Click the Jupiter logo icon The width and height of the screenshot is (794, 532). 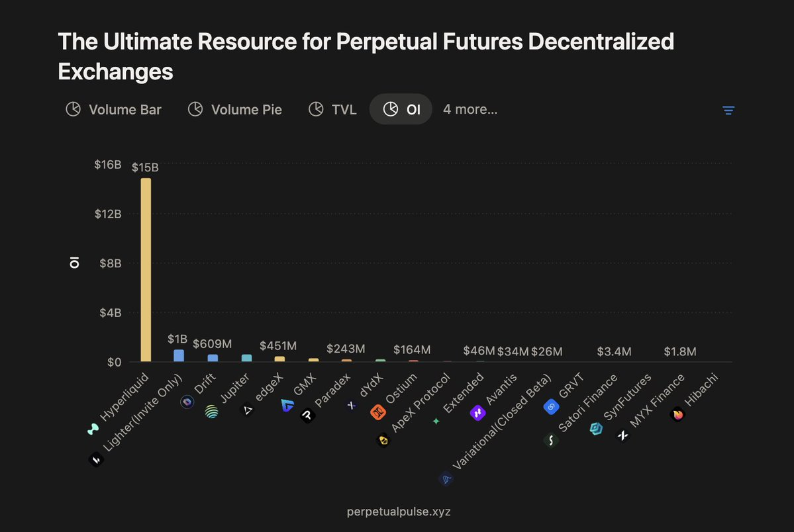(x=211, y=412)
